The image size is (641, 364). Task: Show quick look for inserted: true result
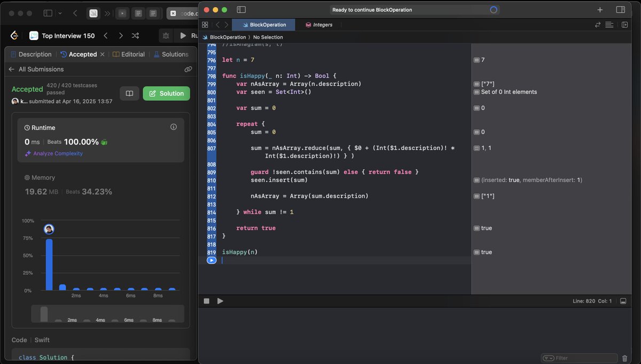coord(476,180)
